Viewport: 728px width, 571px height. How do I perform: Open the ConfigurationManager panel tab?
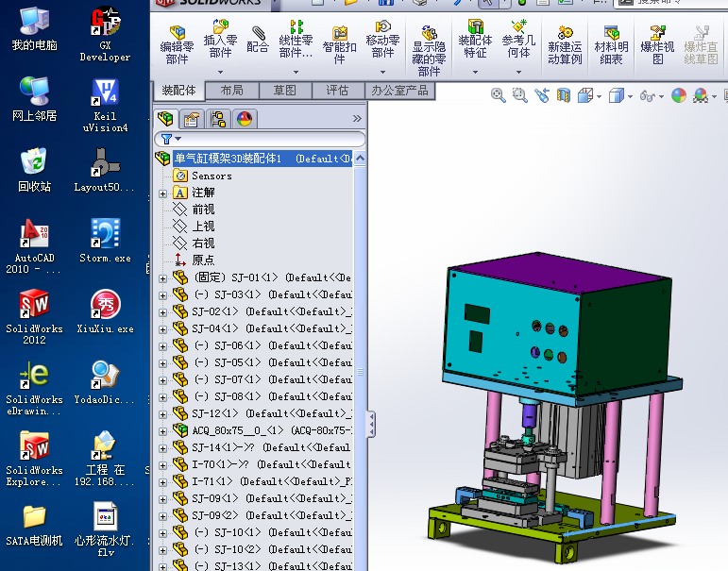point(218,119)
